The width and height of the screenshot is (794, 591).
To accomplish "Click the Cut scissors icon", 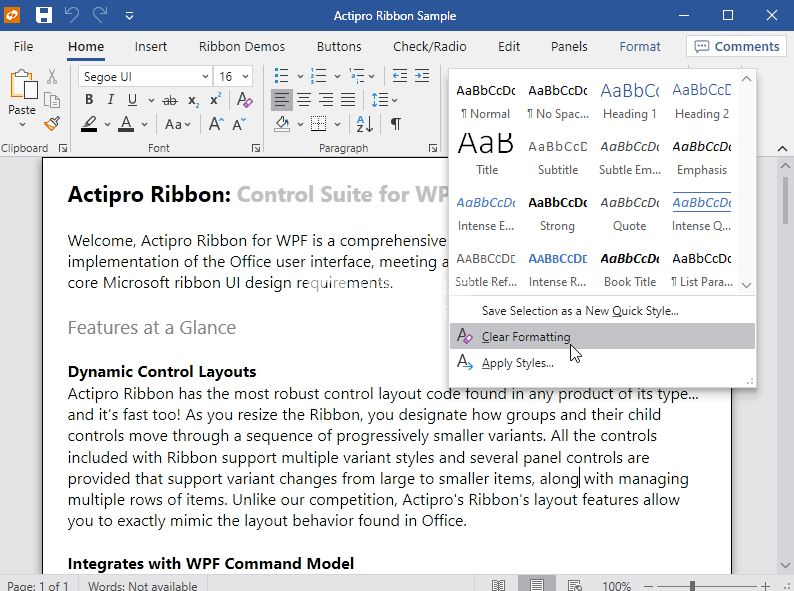I will tap(52, 77).
